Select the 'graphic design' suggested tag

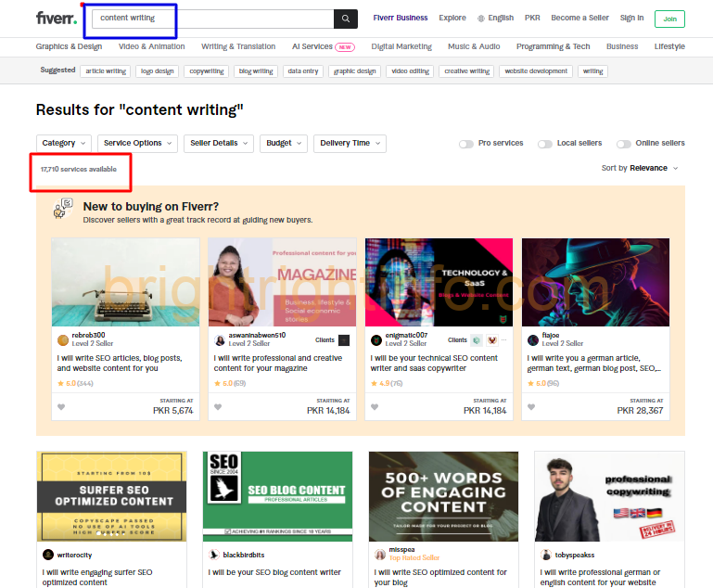355,71
